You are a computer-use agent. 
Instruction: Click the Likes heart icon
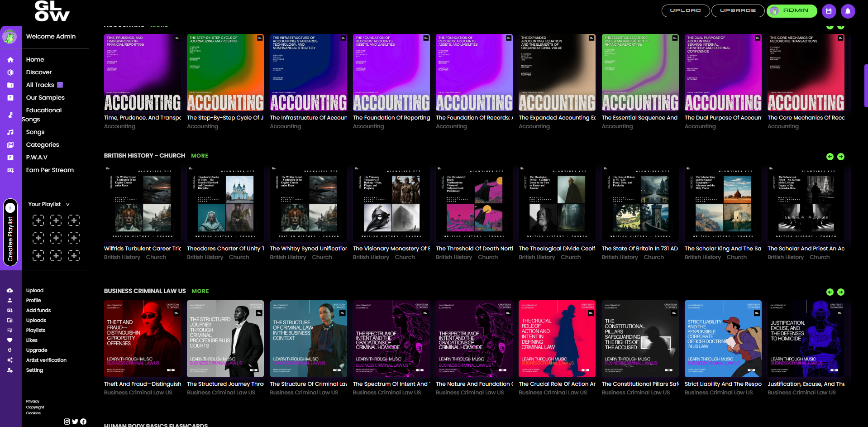coord(10,341)
